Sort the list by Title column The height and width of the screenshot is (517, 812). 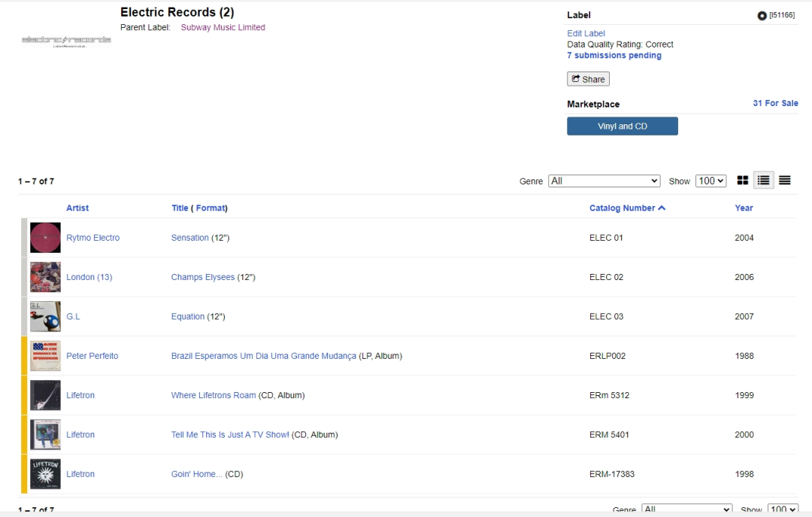180,208
